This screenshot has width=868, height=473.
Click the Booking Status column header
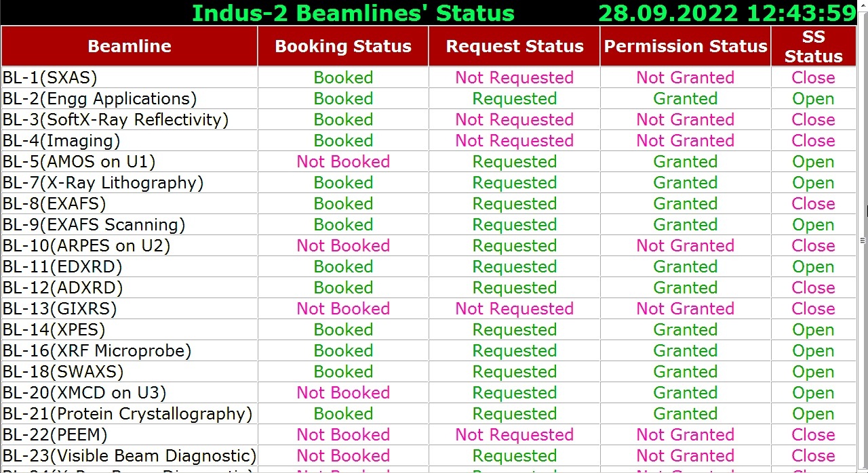343,46
